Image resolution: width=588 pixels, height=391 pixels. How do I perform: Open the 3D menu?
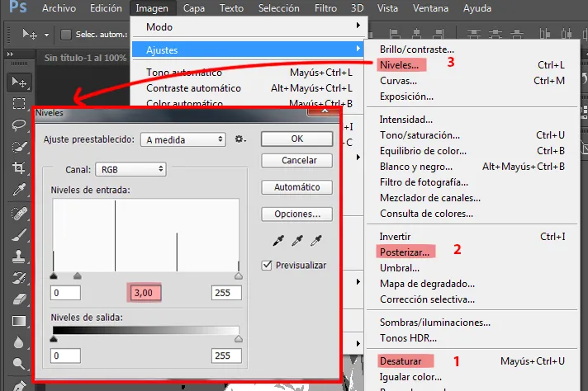357,8
